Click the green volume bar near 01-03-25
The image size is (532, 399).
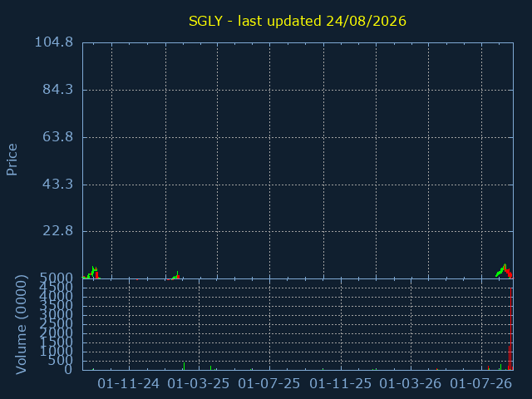pyautogui.click(x=184, y=366)
